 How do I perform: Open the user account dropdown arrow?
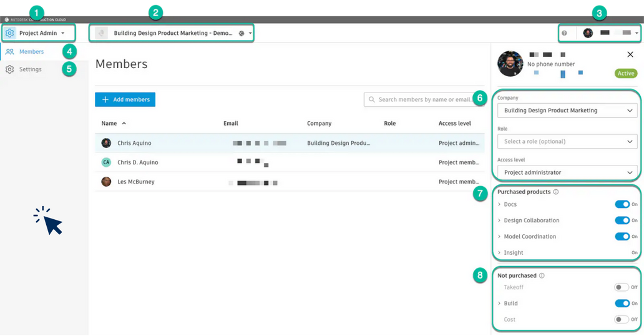point(637,33)
